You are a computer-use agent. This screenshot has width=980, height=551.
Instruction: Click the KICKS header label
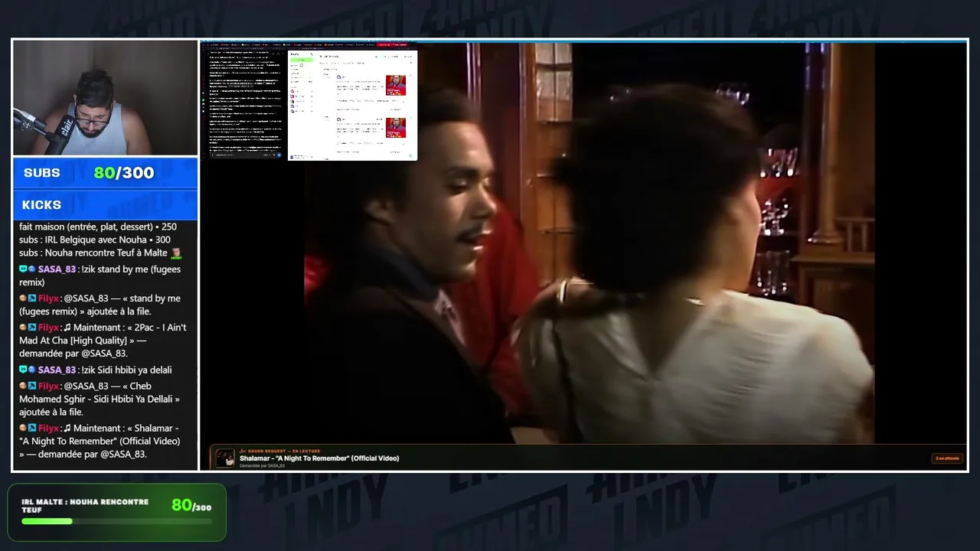coord(41,205)
